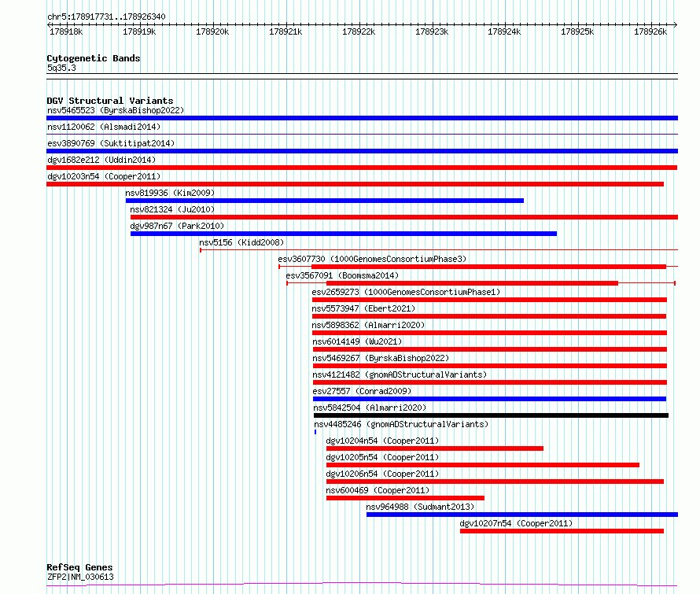
Task: Select the magenta ZFP2 gene track line
Action: tap(362, 585)
